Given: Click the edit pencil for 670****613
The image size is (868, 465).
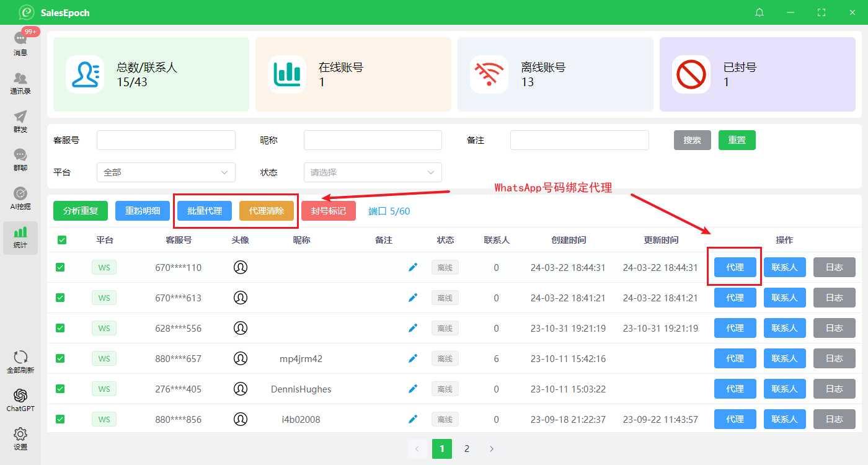Looking at the screenshot, I should (x=413, y=298).
